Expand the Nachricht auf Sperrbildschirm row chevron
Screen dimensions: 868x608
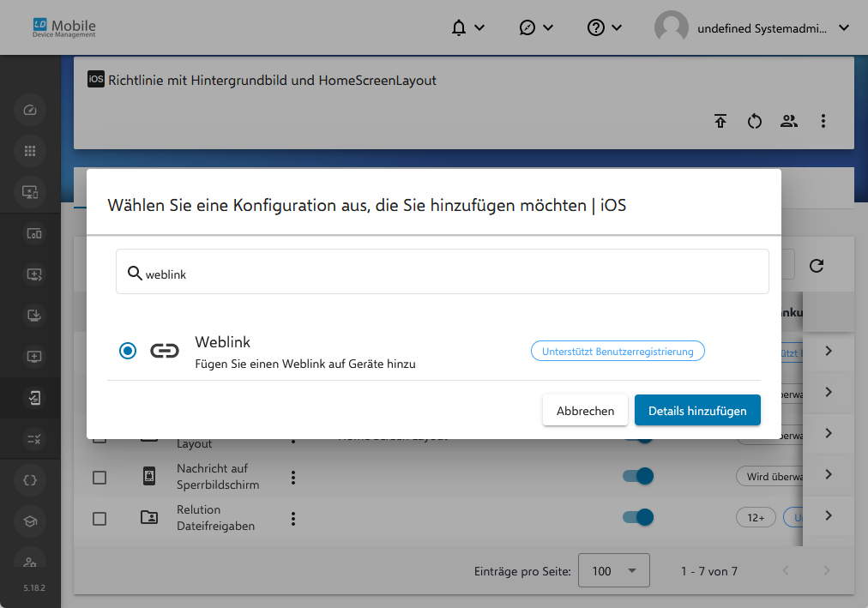829,474
